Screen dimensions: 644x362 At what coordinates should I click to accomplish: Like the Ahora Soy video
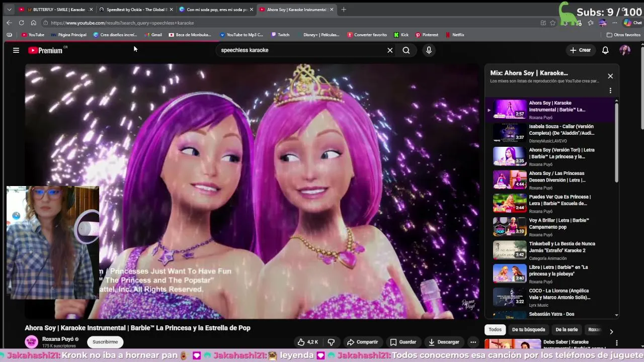(x=307, y=342)
